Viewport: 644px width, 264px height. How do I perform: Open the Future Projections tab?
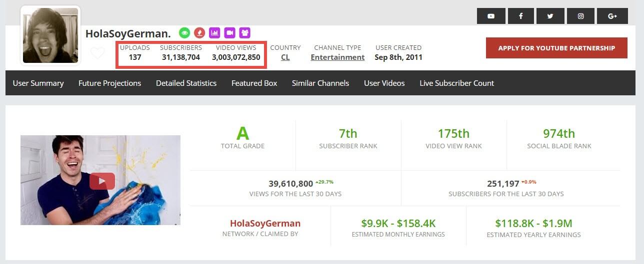[x=109, y=83]
